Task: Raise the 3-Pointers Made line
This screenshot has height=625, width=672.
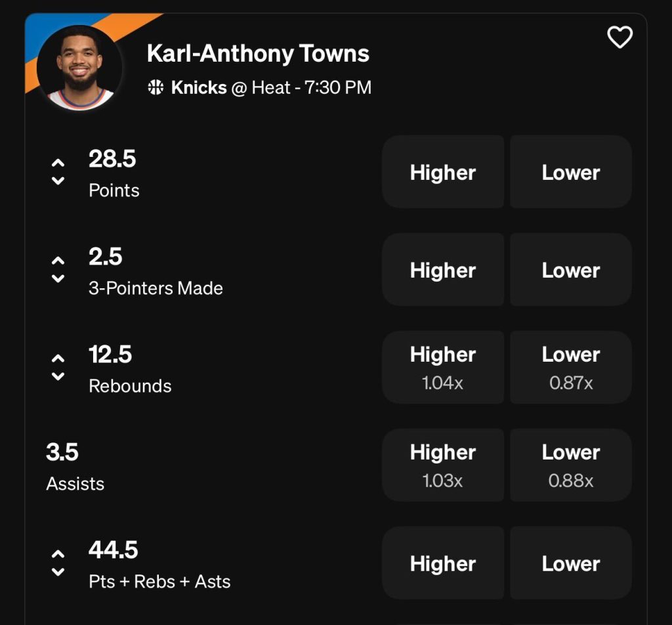Action: pos(58,261)
